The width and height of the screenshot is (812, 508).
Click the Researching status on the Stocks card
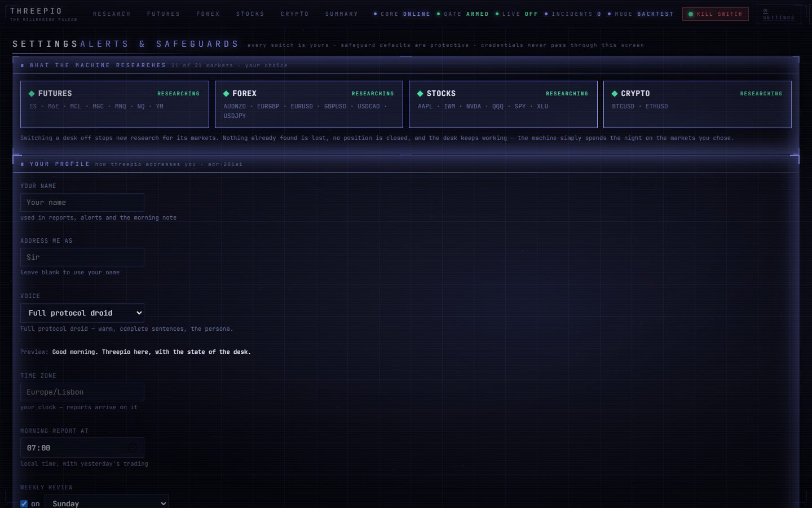pos(567,94)
